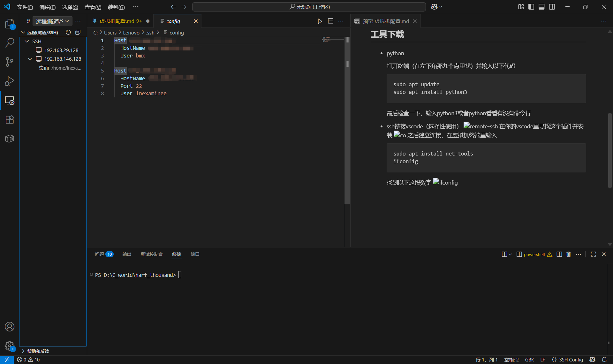Click the workspace search command box

click(x=309, y=7)
